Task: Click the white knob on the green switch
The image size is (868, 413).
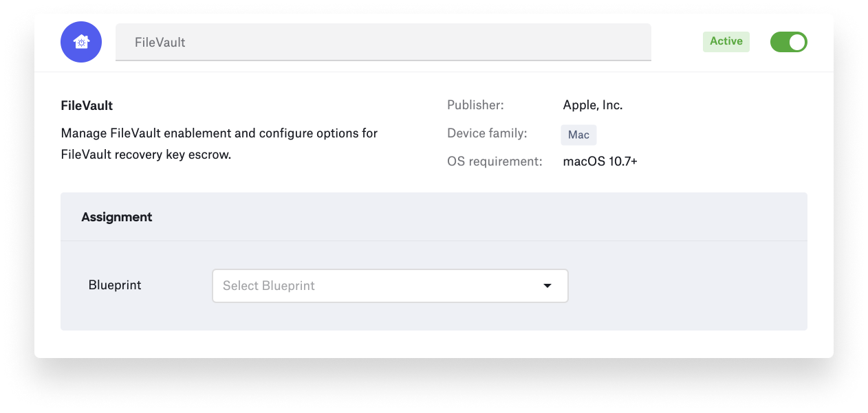Action: click(797, 42)
